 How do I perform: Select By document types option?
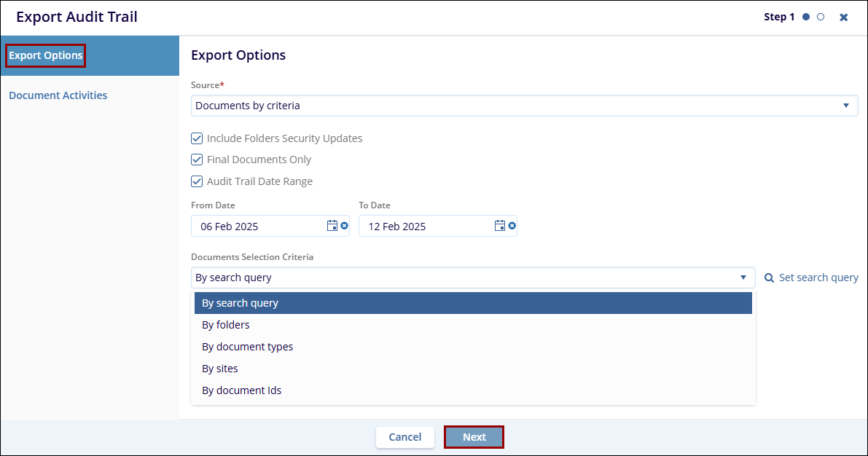click(x=247, y=347)
